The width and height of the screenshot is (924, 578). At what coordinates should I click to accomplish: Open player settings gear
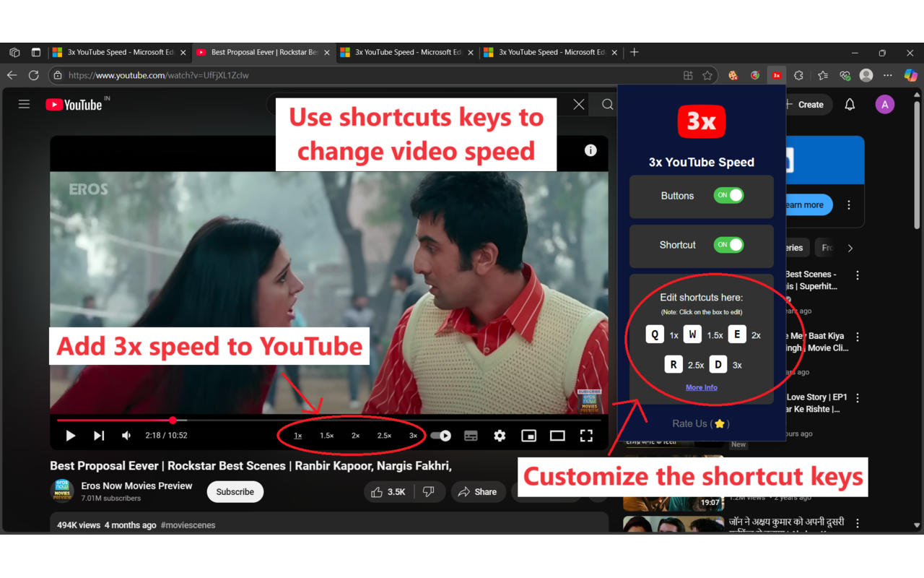[500, 436]
